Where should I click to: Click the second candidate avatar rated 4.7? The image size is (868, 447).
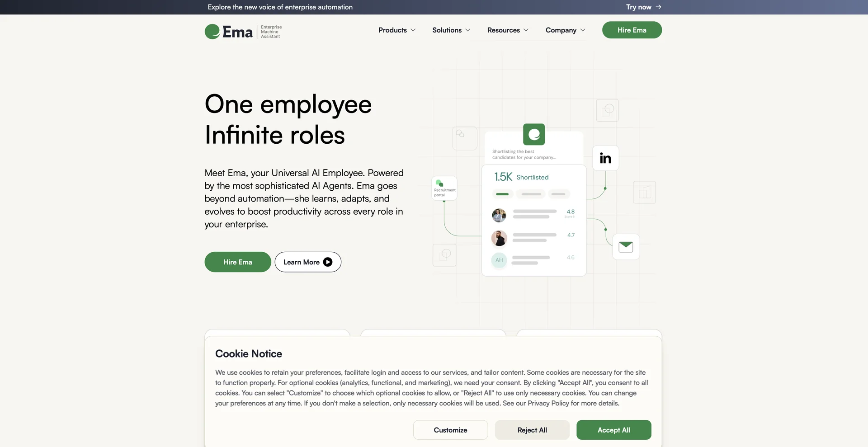[x=499, y=238]
